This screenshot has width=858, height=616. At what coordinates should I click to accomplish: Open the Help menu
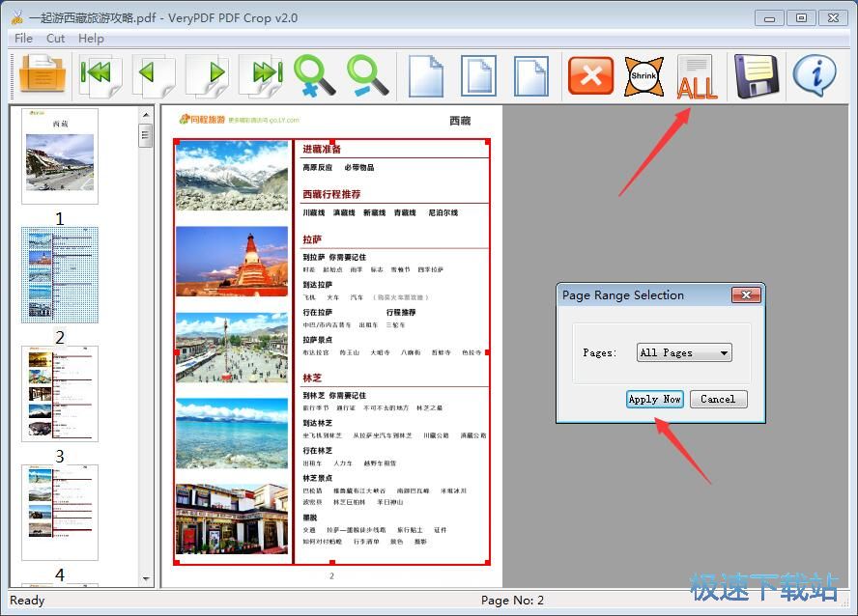(91, 38)
